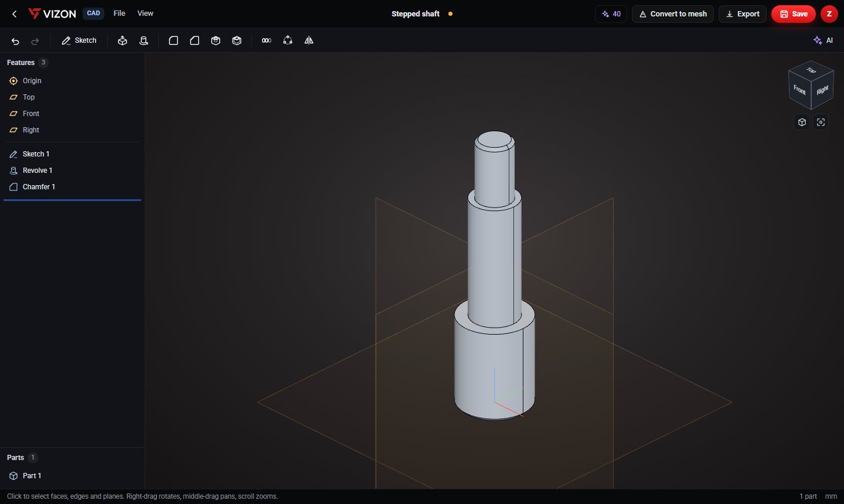Image resolution: width=844 pixels, height=504 pixels.
Task: Select Revolve 1 in the feature tree
Action: click(x=72, y=171)
